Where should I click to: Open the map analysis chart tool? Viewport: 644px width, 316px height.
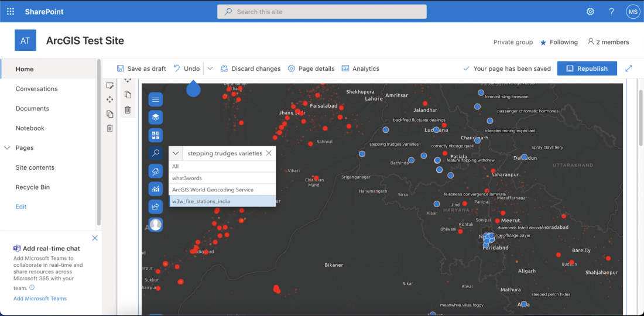155,188
